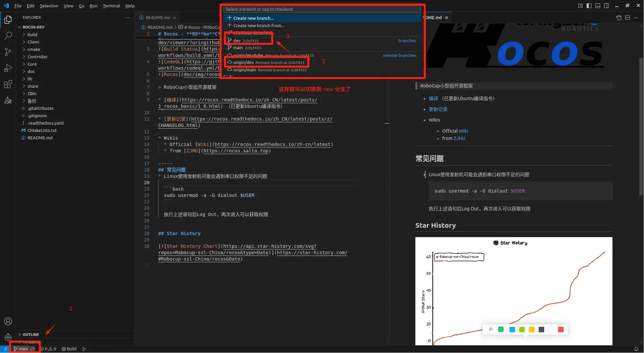This screenshot has height=353, width=644.
Task: Open the Official Wiki link in the preview
Action: point(463,131)
